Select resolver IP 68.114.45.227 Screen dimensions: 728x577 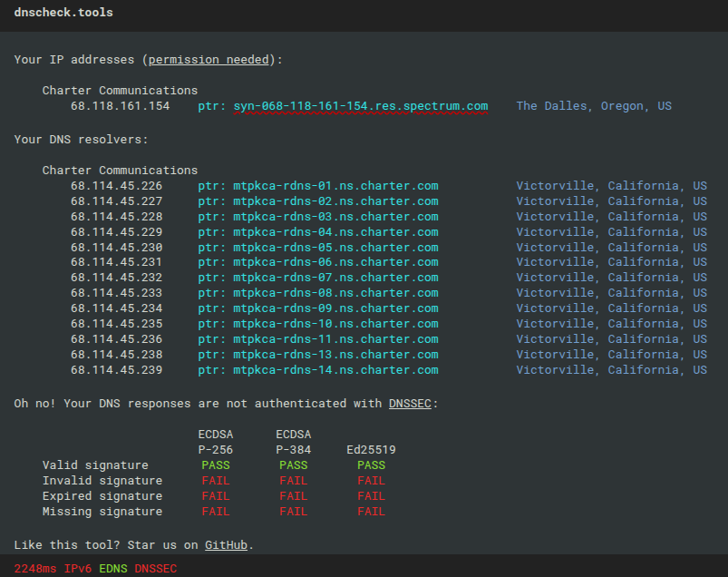pyautogui.click(x=117, y=201)
